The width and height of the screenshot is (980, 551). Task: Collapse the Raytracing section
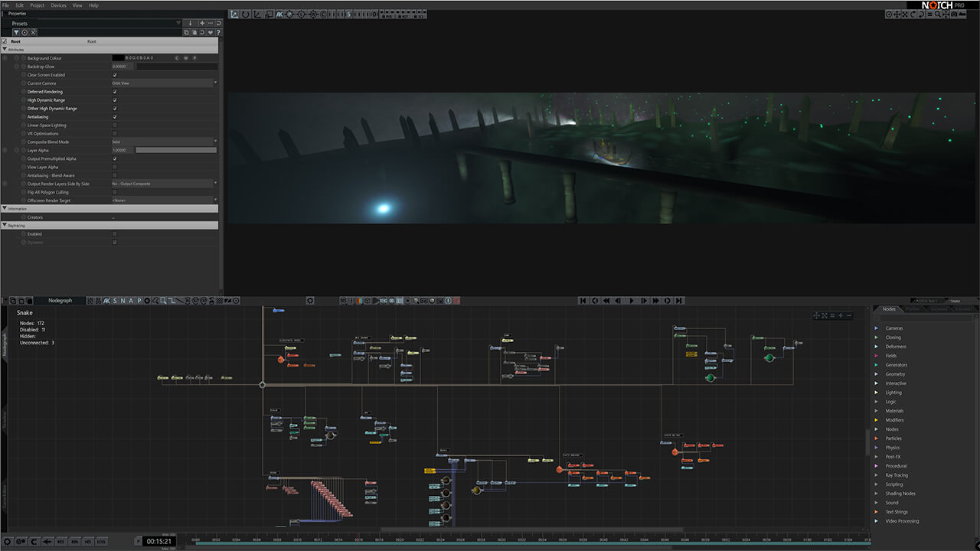pyautogui.click(x=4, y=225)
